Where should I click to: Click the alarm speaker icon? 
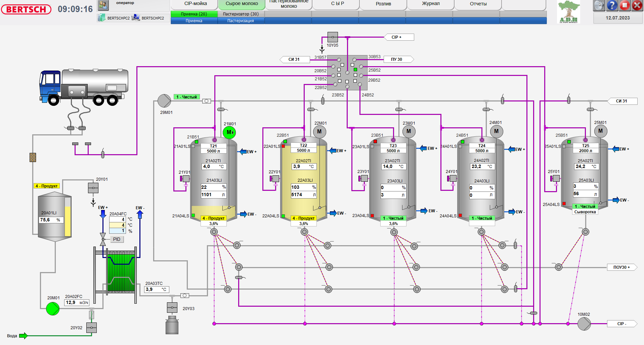[x=598, y=5]
